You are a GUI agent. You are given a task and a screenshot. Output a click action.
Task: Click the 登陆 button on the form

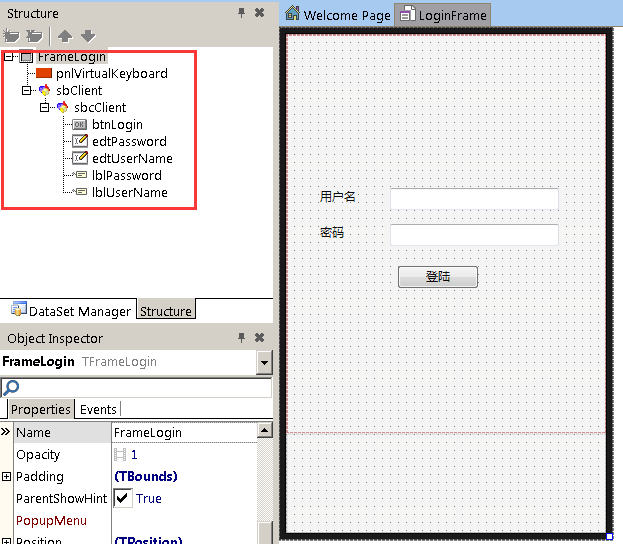click(x=437, y=277)
